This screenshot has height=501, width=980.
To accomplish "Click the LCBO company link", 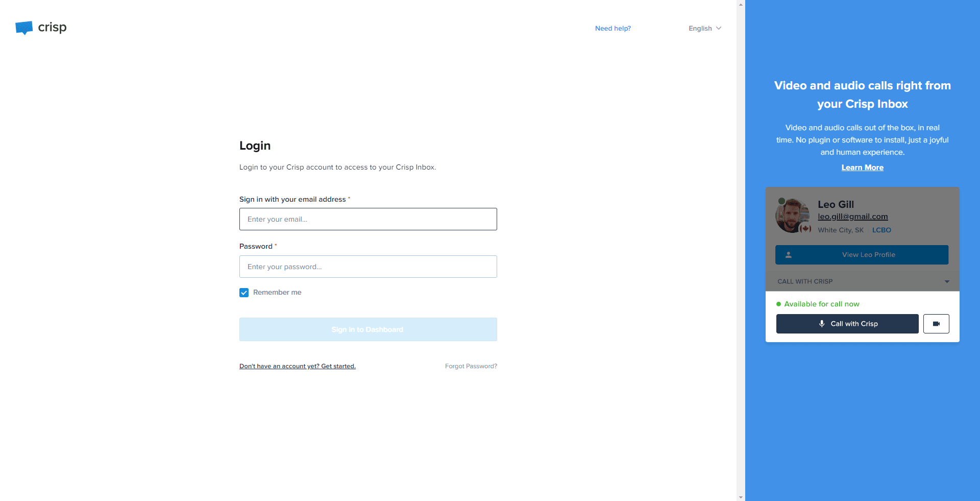I will click(x=881, y=230).
